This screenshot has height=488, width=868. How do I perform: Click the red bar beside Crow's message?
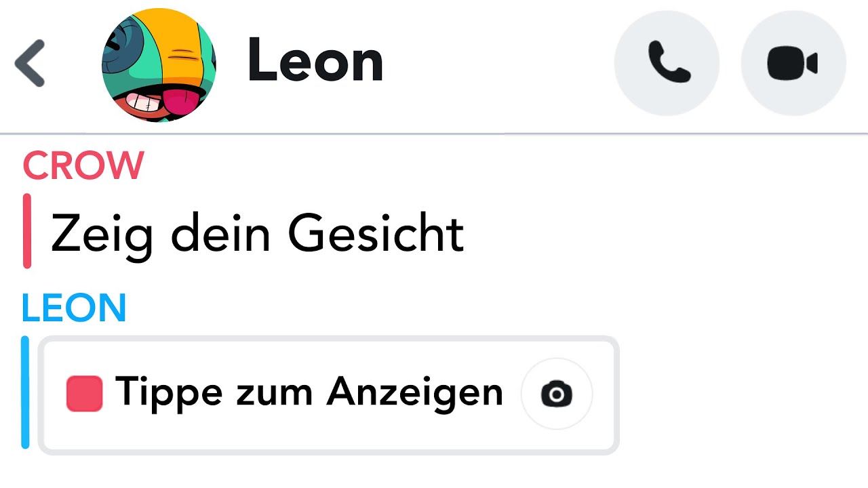coord(27,231)
